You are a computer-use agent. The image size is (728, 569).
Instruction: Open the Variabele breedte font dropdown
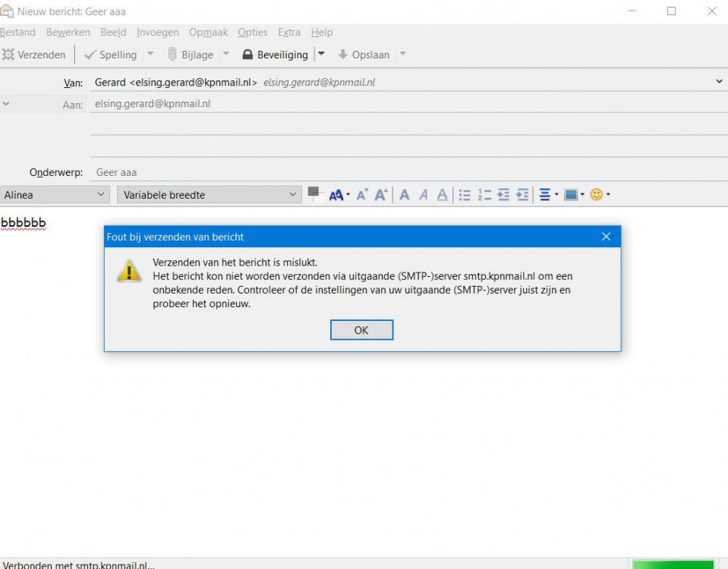pyautogui.click(x=210, y=195)
